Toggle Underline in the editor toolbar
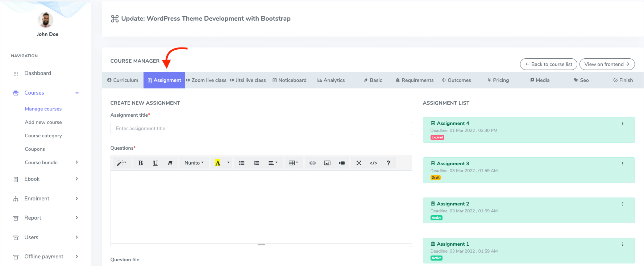 pyautogui.click(x=155, y=163)
